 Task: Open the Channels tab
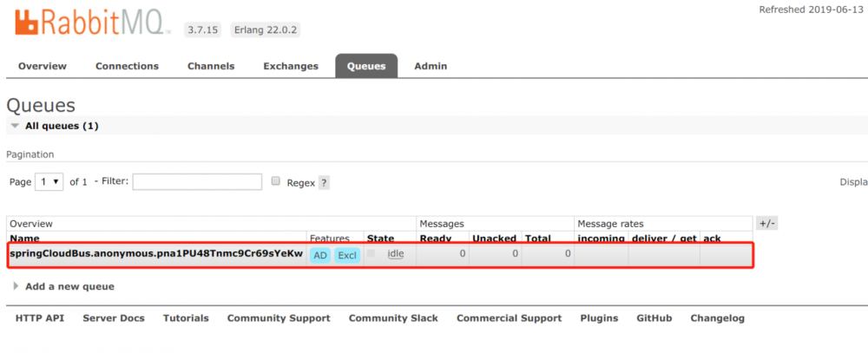coord(211,66)
